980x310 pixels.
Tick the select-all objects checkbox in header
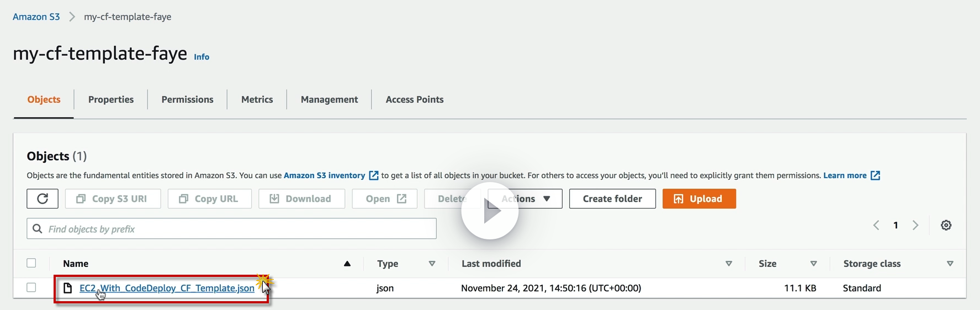click(x=31, y=263)
